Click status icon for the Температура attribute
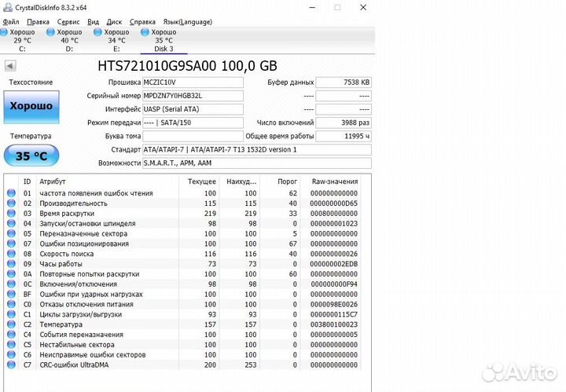Viewport: 566px width, 392px height. click(x=11, y=324)
